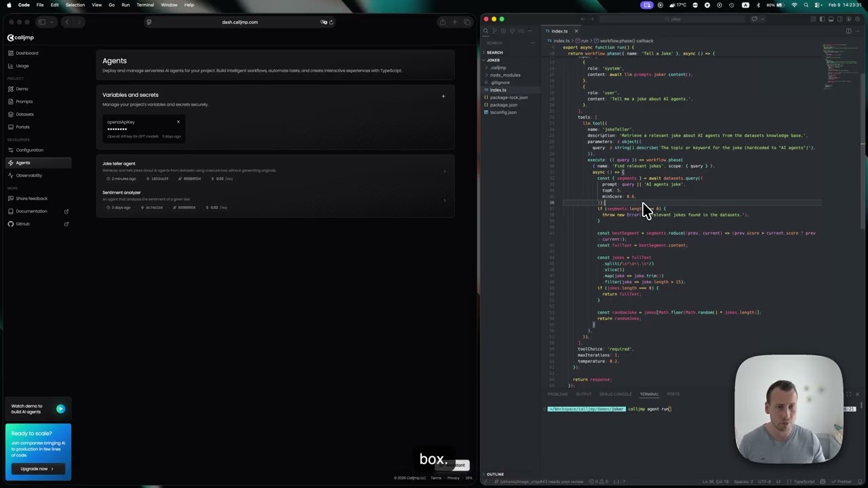Image resolution: width=868 pixels, height=488 pixels.
Task: Add a new variable or secret
Action: (x=443, y=96)
